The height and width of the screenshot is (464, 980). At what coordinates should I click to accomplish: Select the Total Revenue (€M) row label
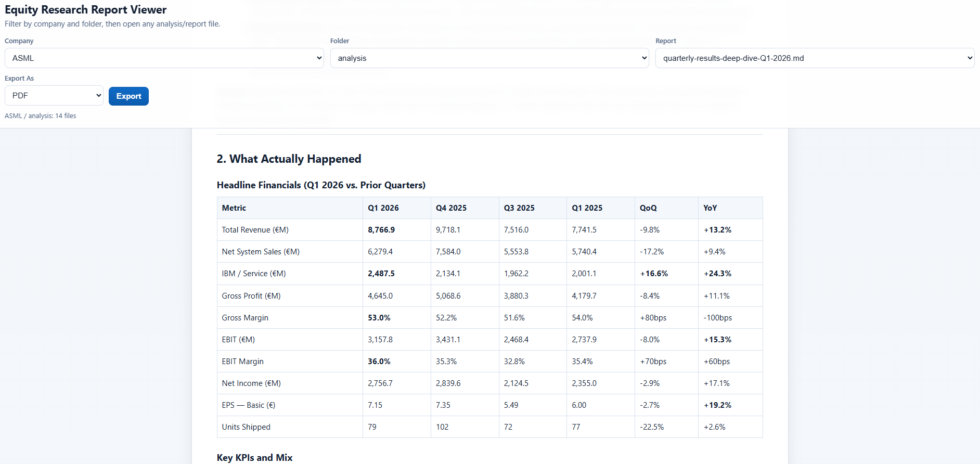pyautogui.click(x=255, y=230)
